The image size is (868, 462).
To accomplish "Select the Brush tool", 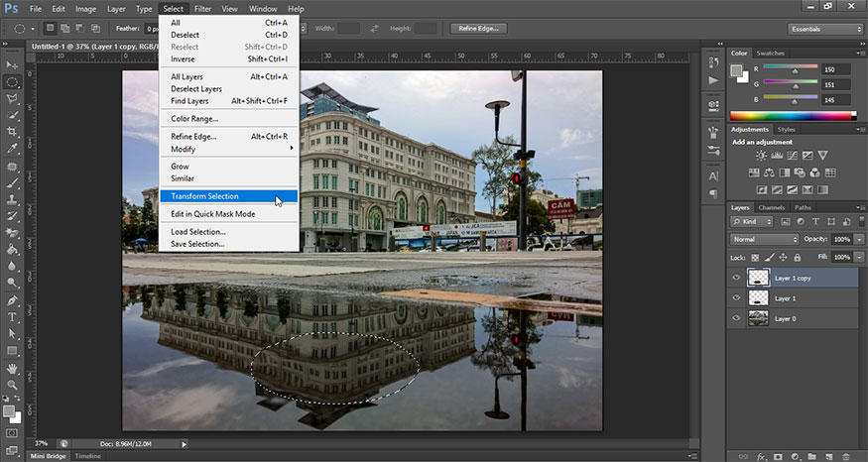I will pos(12,183).
